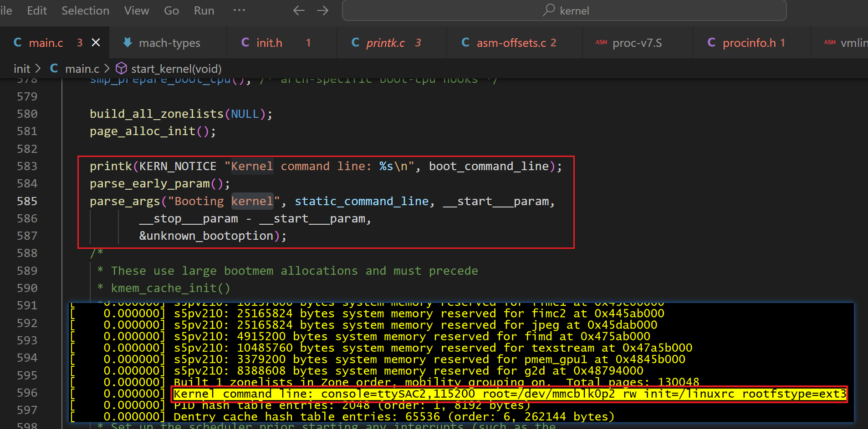Click the highlighted Kernel command line log entry
The height and width of the screenshot is (429, 868).
pos(510,394)
